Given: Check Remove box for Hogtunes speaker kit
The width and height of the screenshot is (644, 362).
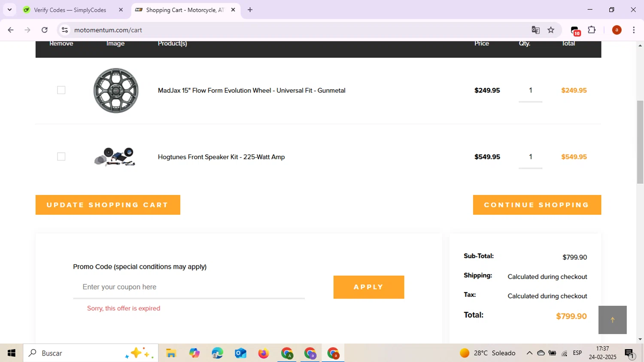Looking at the screenshot, I should (x=61, y=157).
